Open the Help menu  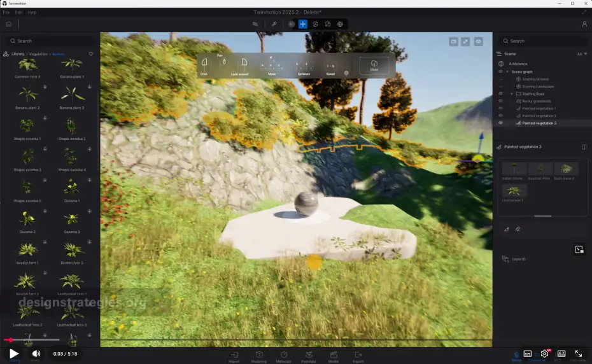coord(32,13)
